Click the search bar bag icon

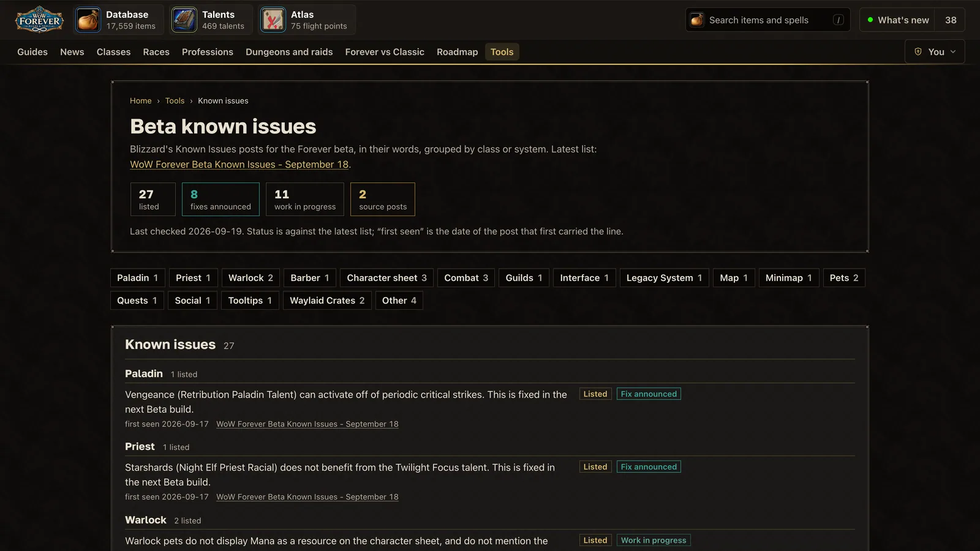pos(697,20)
